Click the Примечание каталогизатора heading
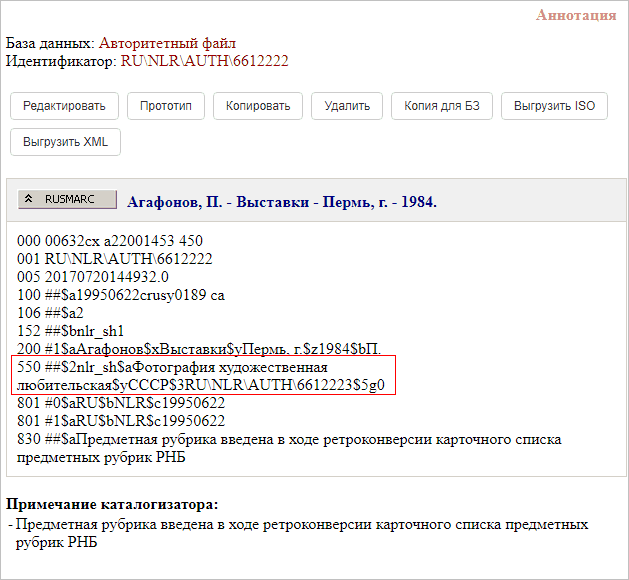Viewport: 629px width, 580px height. tap(111, 503)
